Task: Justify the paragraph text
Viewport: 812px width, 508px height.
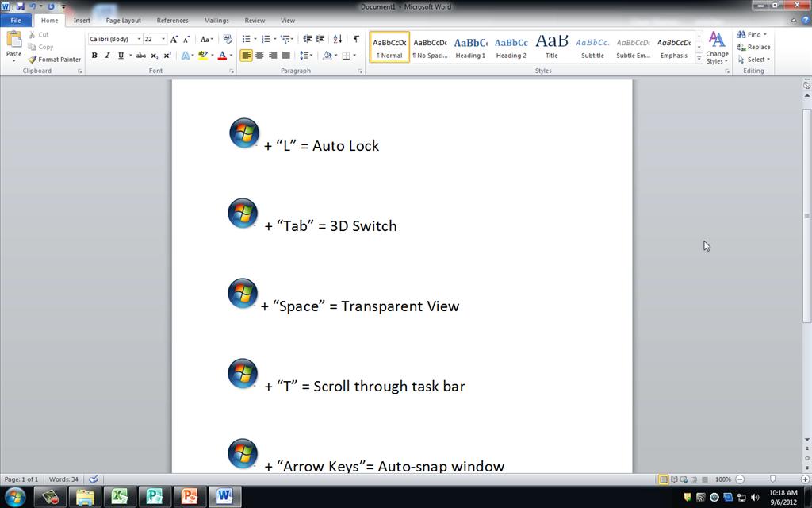Action: coord(285,56)
